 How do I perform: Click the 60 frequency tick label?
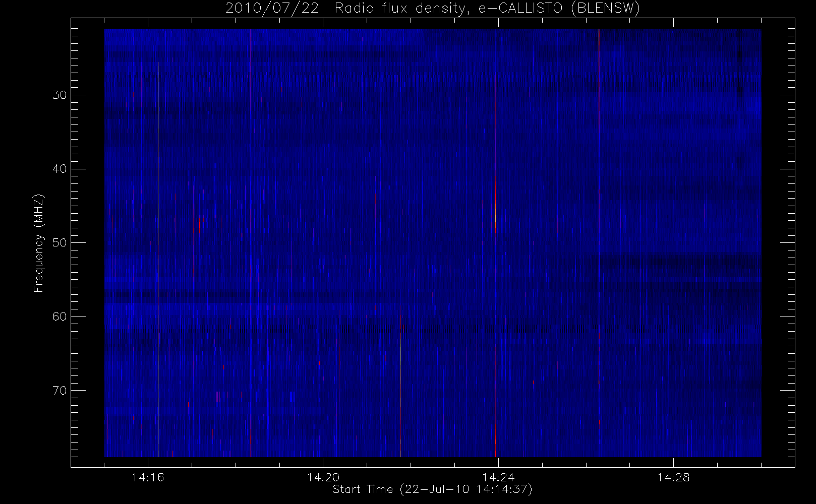59,317
